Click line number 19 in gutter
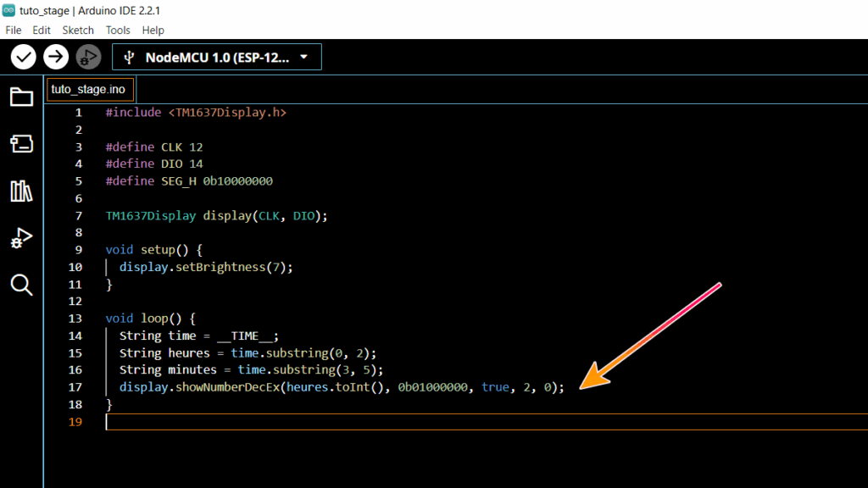 [75, 422]
